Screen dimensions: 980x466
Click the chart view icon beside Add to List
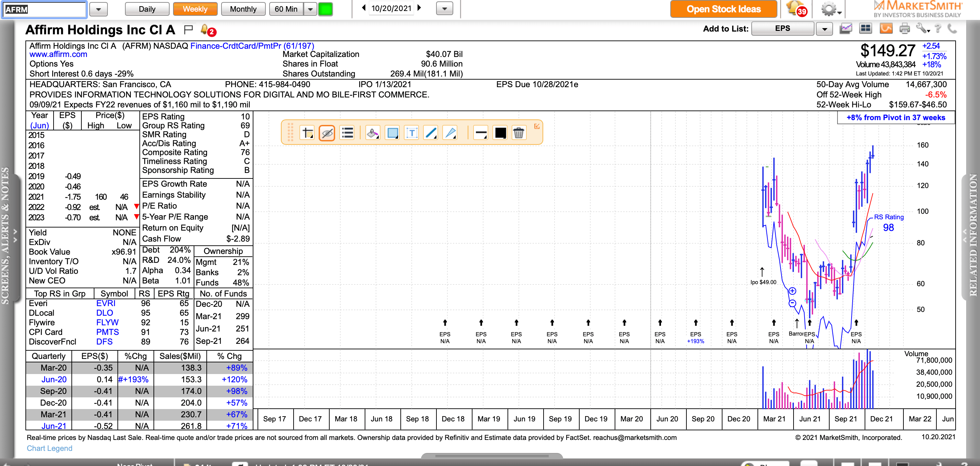coord(846,28)
